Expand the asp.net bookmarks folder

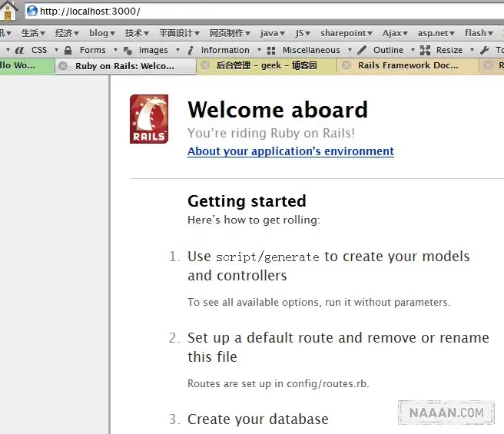pos(435,33)
